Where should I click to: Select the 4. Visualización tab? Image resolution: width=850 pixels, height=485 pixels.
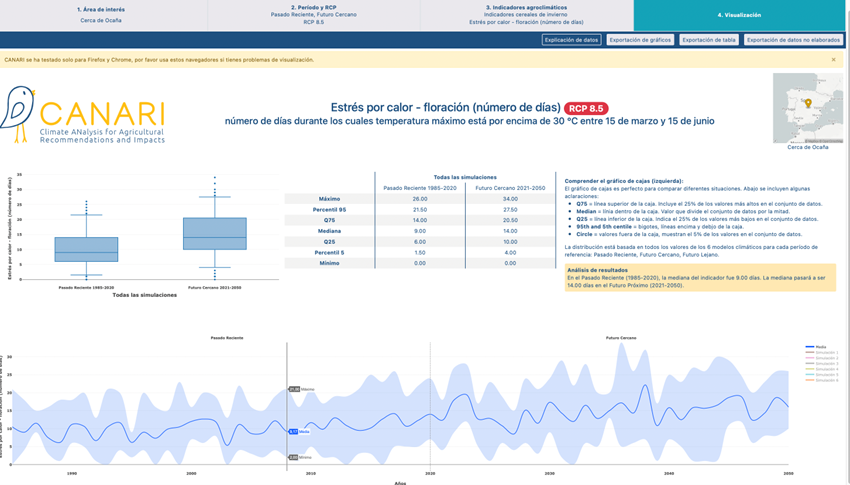[739, 15]
